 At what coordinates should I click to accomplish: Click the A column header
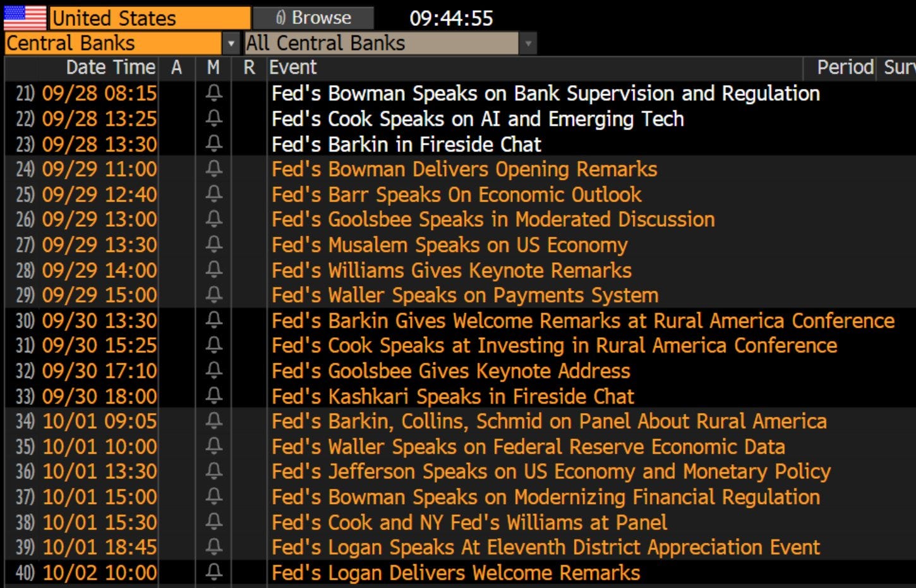(x=176, y=68)
